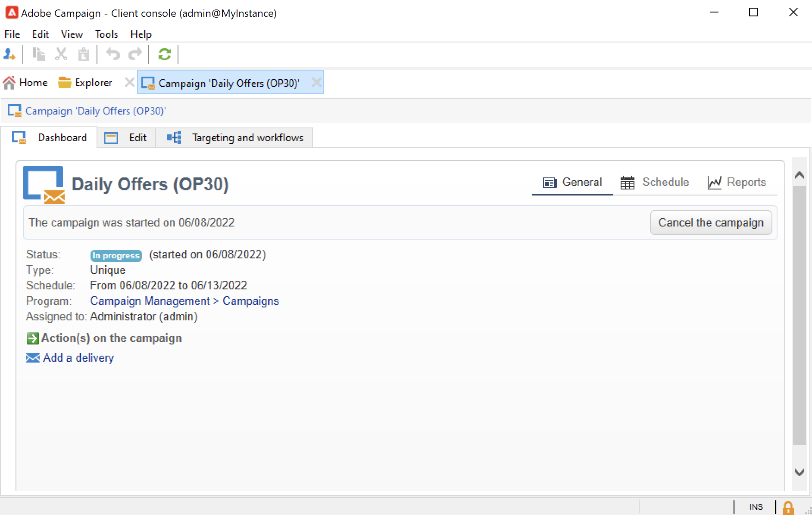This screenshot has height=515, width=812.
Task: Click the padlock icon in status bar
Action: [x=788, y=508]
